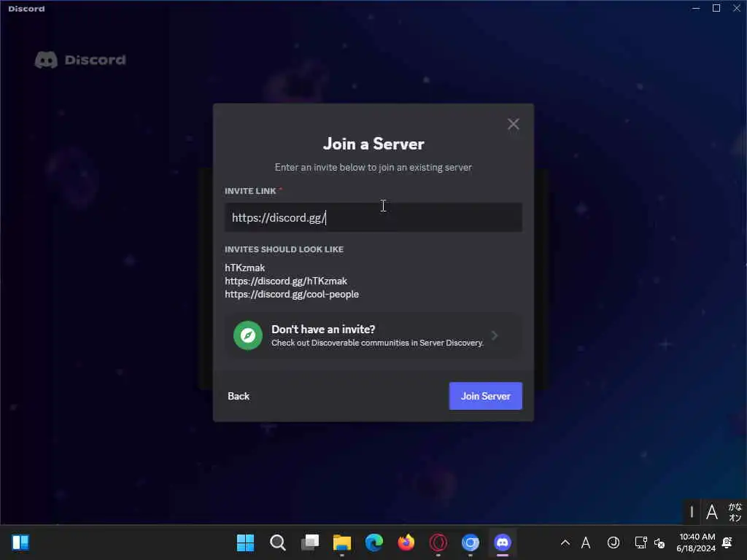Open Widgets panel at taskbar left
Screen dimensions: 747x560
pos(20,542)
